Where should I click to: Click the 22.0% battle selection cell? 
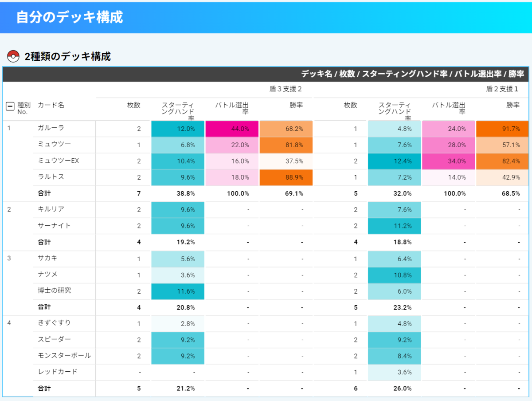232,145
